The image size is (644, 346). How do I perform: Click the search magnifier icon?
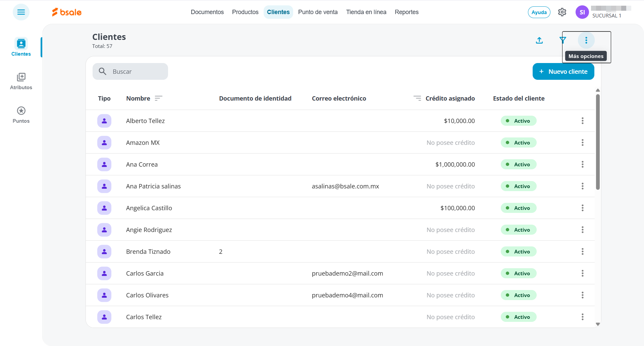103,71
